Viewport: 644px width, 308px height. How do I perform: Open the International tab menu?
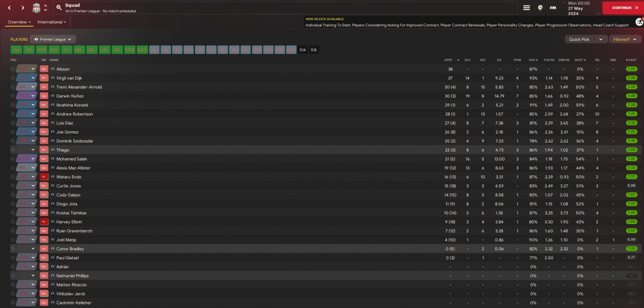tap(52, 22)
